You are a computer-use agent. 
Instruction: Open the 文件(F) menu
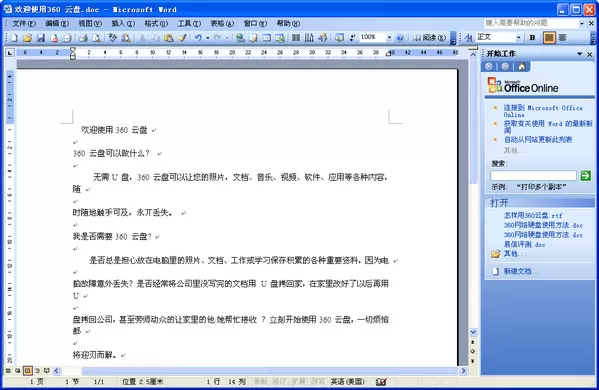coord(24,23)
